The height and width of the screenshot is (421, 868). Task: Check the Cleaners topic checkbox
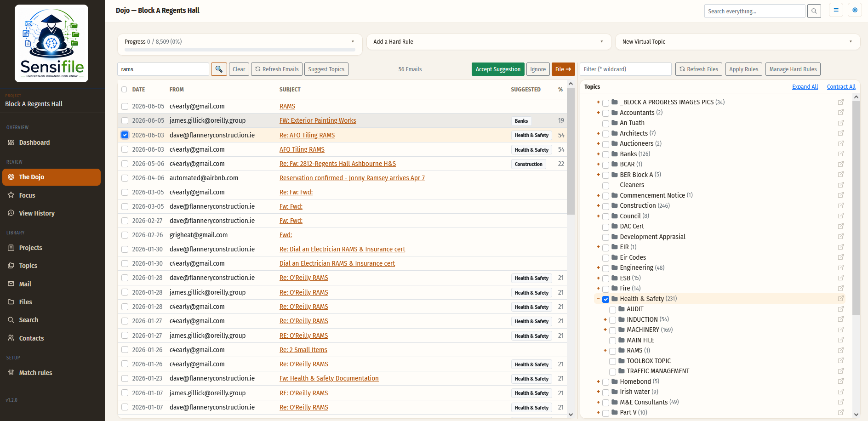605,185
